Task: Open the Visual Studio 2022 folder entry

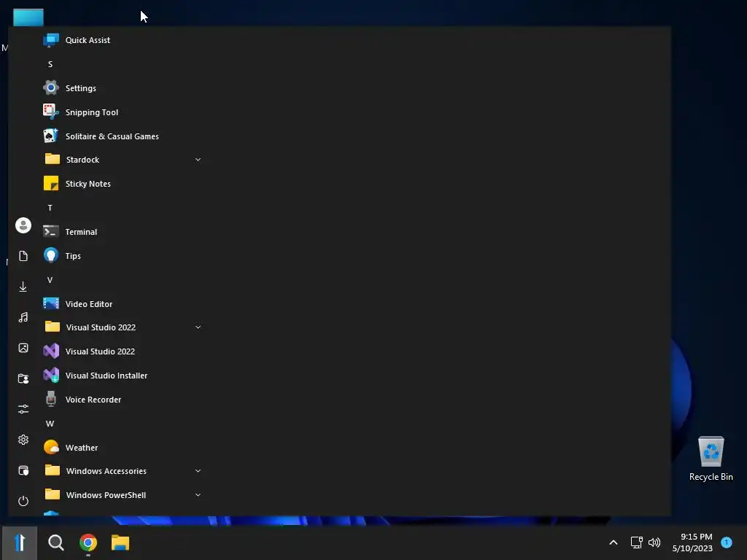Action: [x=123, y=327]
